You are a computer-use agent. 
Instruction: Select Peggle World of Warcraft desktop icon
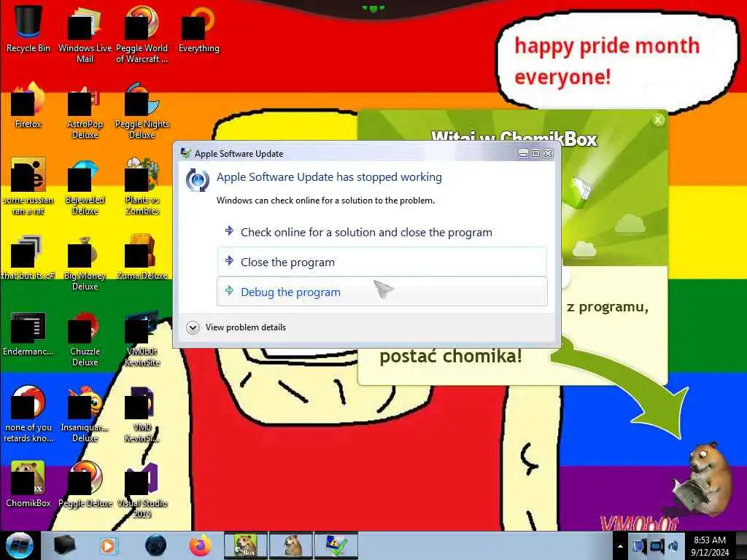[142, 34]
